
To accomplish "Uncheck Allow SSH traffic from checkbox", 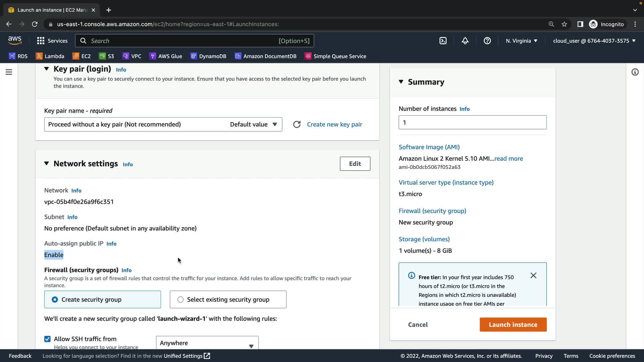I will 48,339.
